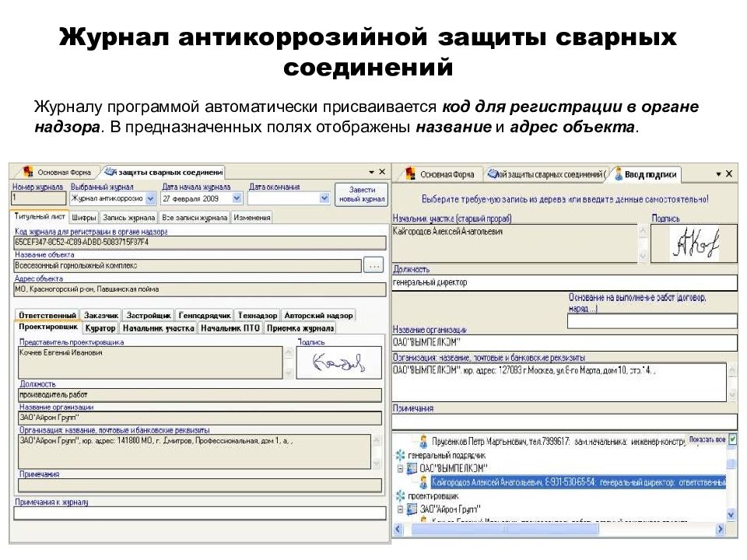Select Застройщик tab

click(148, 315)
